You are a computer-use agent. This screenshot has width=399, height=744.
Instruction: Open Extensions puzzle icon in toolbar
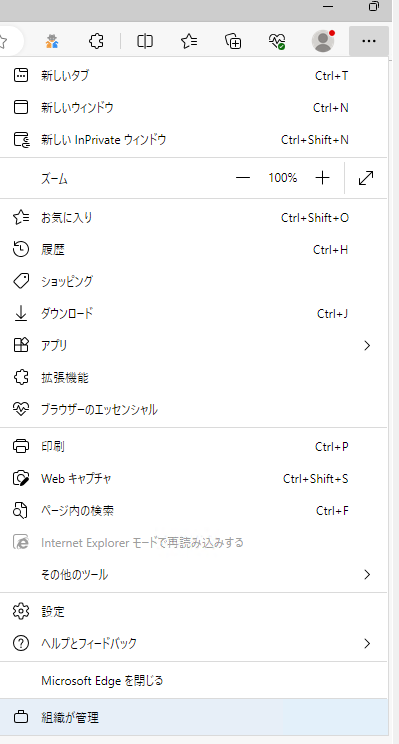(x=96, y=41)
